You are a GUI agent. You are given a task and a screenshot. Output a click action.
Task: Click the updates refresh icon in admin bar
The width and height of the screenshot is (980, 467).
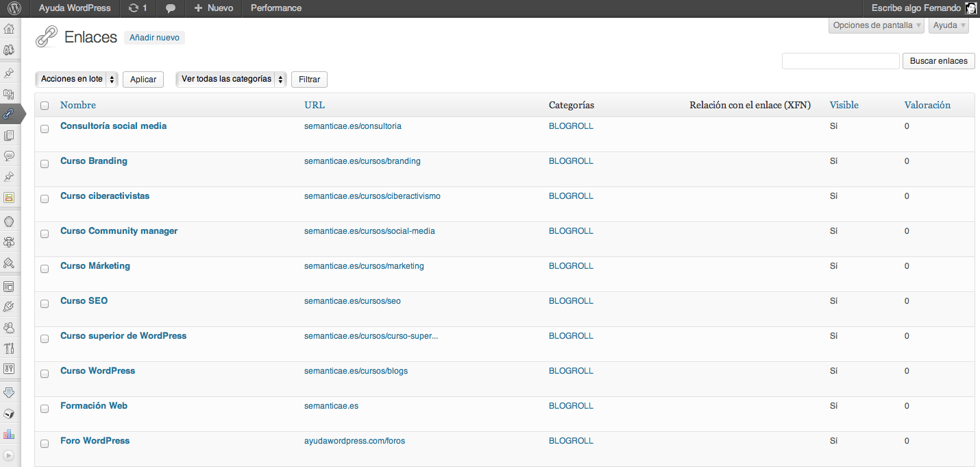(133, 8)
